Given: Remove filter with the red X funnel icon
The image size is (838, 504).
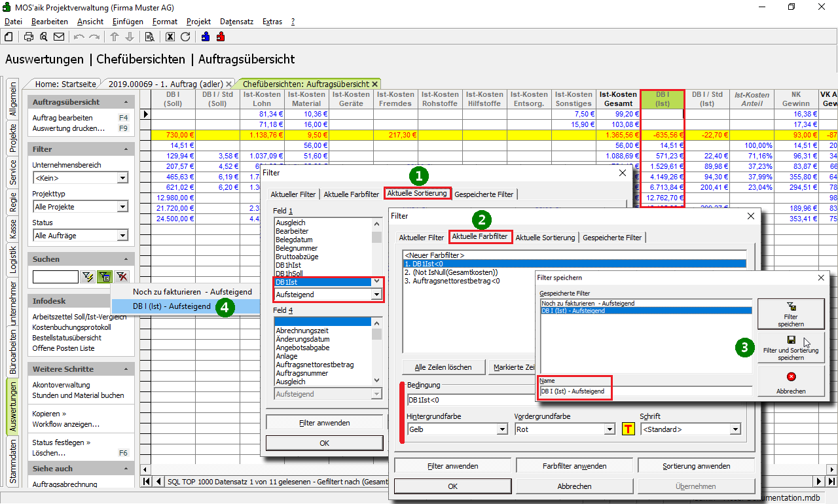Looking at the screenshot, I should (x=121, y=277).
